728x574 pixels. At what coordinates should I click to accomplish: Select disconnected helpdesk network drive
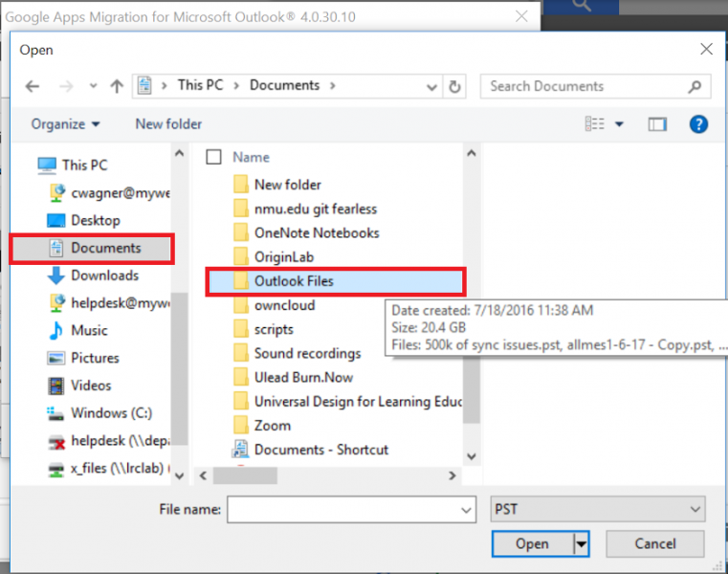point(110,441)
